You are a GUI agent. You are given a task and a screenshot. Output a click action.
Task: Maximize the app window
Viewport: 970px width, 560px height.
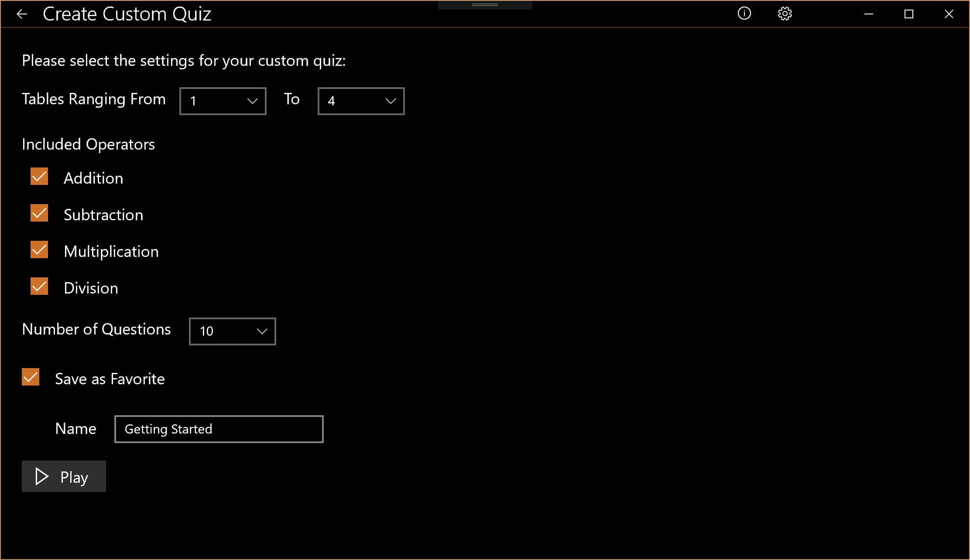pyautogui.click(x=908, y=14)
